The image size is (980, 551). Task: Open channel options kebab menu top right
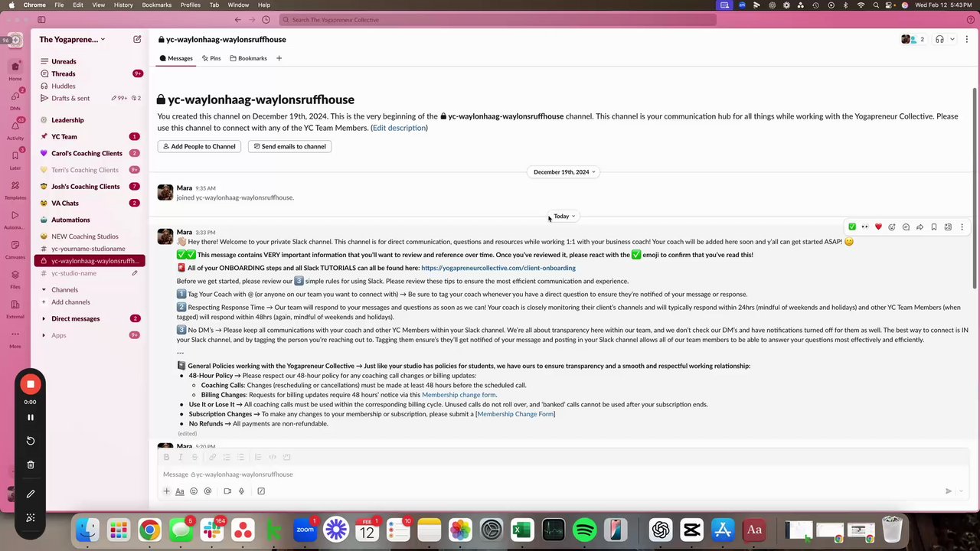[x=966, y=39]
